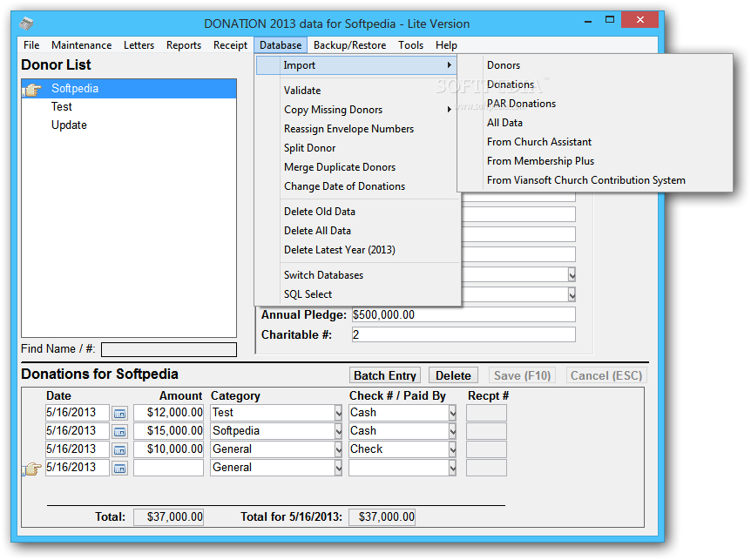This screenshot has height=560, width=751.
Task: Click the pointing-hand icon beside Softpedia donor
Action: click(32, 89)
